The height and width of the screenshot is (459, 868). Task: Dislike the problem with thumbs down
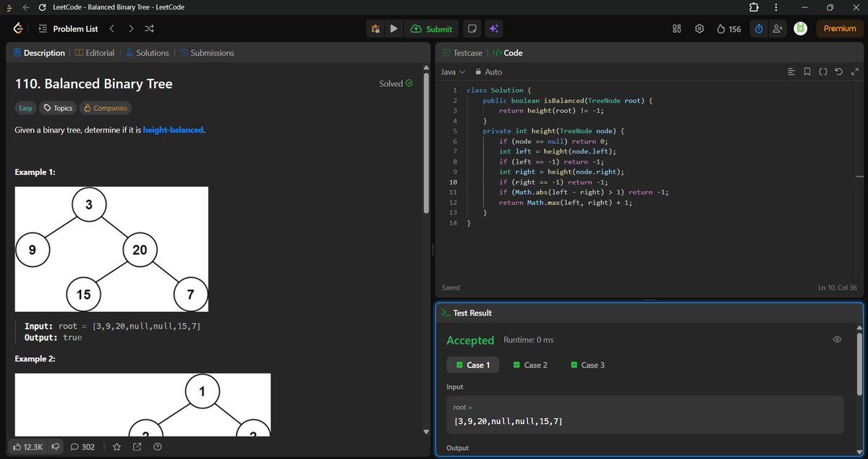55,447
